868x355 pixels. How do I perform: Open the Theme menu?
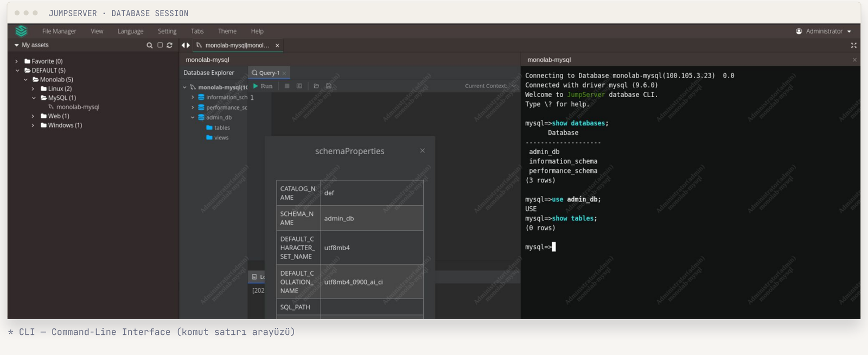(227, 31)
